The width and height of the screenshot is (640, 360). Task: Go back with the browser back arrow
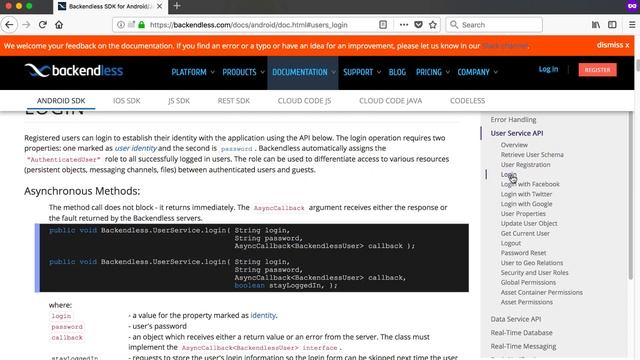(x=9, y=24)
